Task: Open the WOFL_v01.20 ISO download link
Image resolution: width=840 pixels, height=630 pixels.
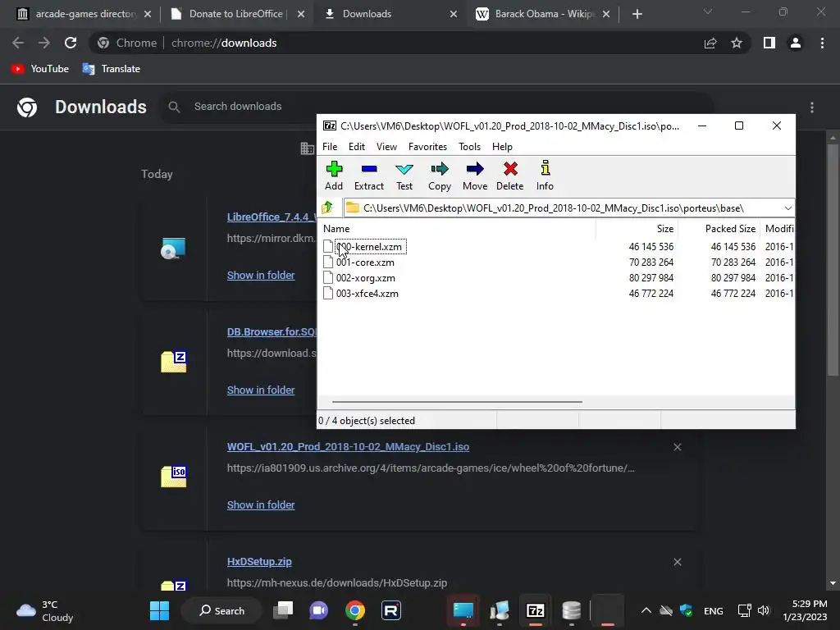Action: (348, 447)
